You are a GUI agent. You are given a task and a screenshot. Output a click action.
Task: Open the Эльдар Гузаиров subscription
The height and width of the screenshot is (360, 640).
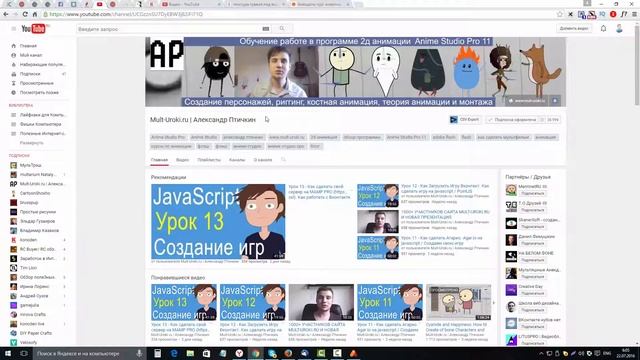coord(37,221)
